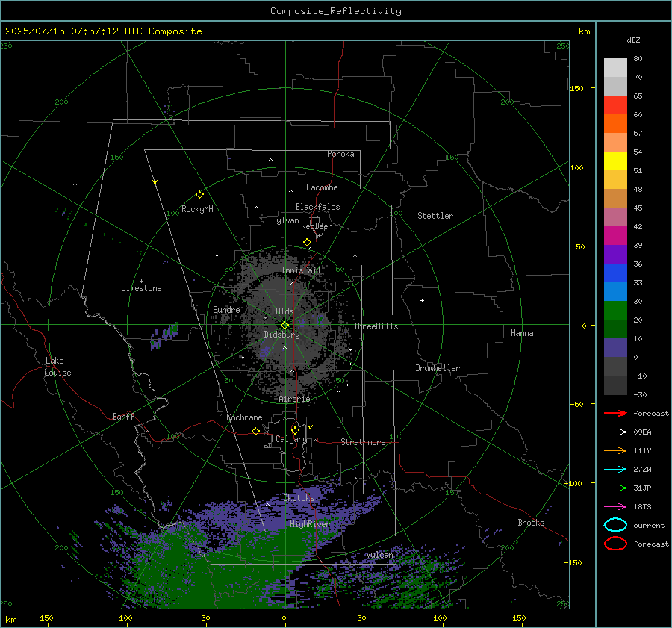The width and height of the screenshot is (672, 628).
Task: Click the red forecast ellipse in legend
Action: [x=615, y=544]
